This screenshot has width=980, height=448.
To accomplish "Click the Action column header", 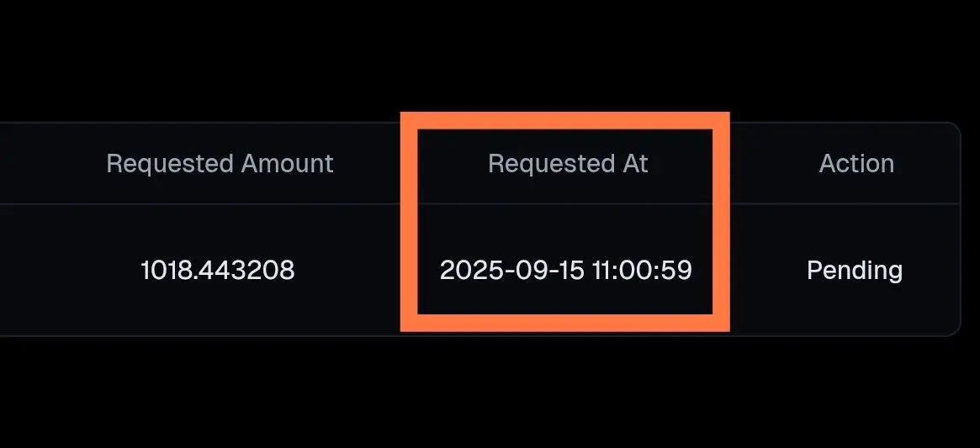I will tap(856, 164).
